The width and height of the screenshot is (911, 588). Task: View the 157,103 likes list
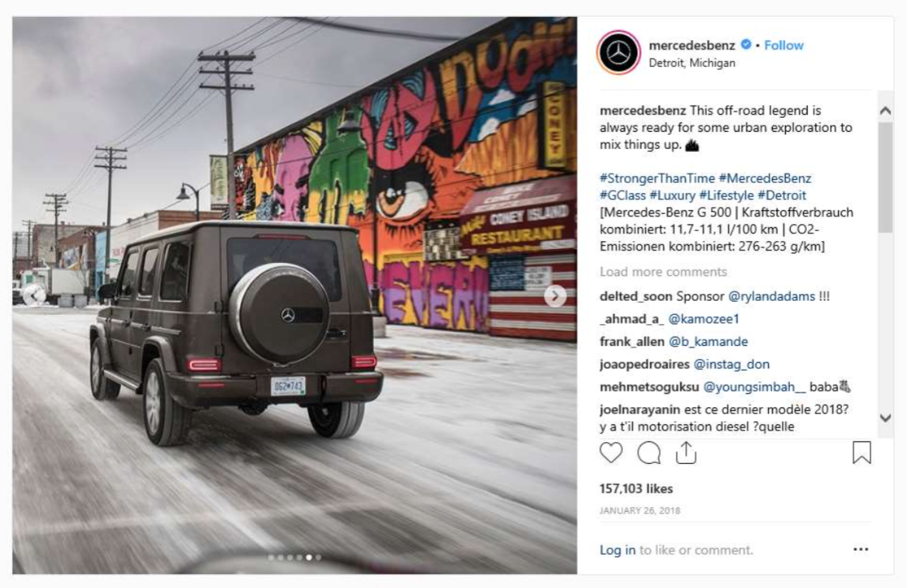point(636,489)
